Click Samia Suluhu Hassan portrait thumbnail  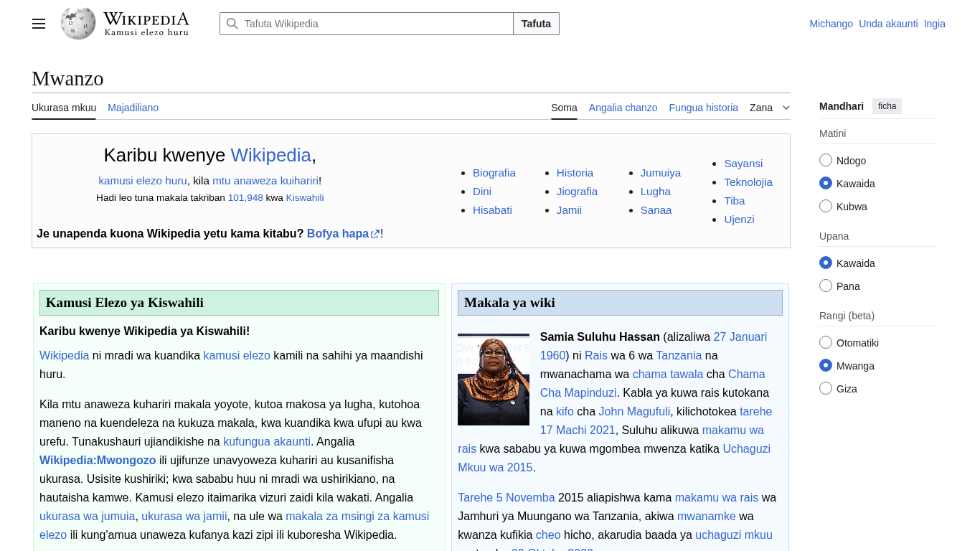[494, 380]
